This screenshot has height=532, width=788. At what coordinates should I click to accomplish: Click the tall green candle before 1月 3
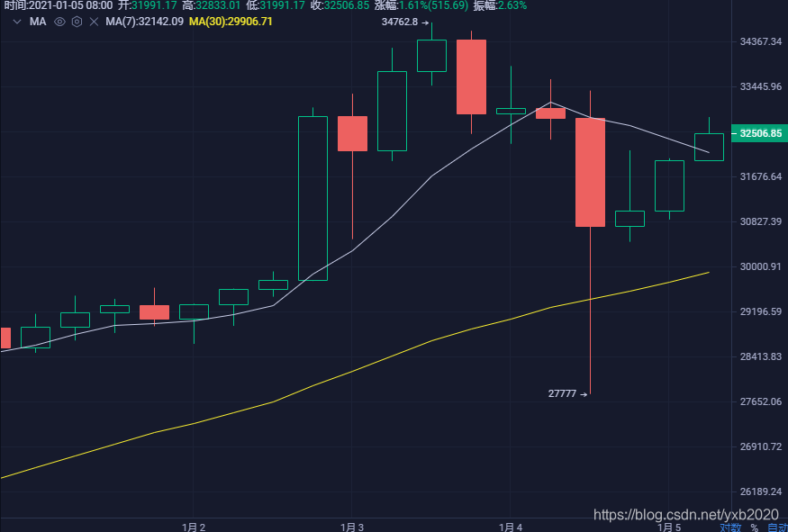click(x=312, y=198)
